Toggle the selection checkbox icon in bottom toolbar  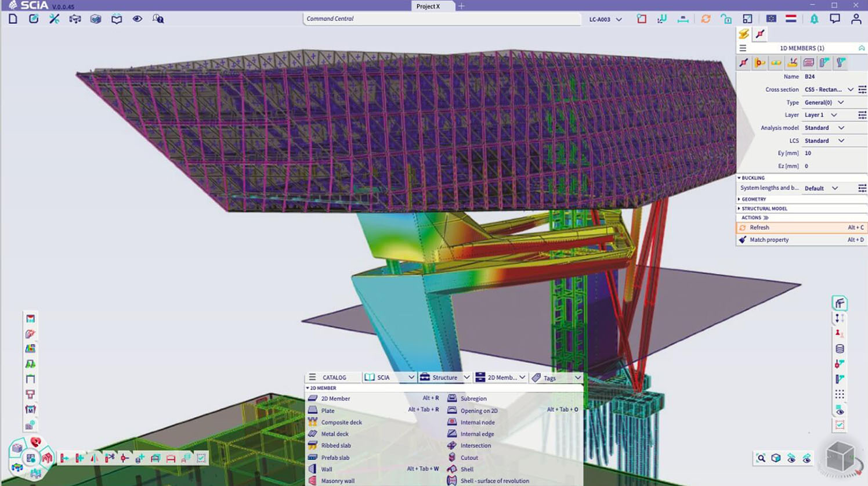click(x=201, y=458)
